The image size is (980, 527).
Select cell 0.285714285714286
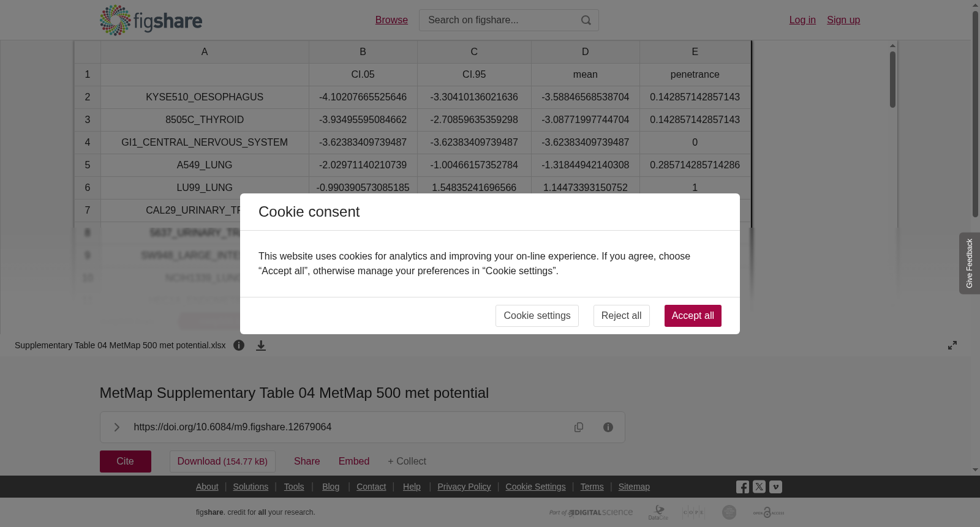(695, 165)
